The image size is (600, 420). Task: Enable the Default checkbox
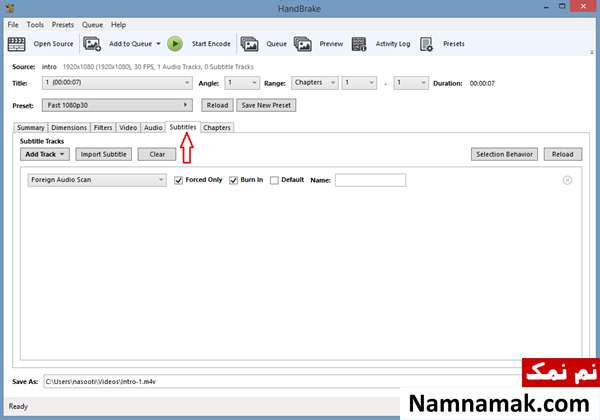pyautogui.click(x=274, y=180)
